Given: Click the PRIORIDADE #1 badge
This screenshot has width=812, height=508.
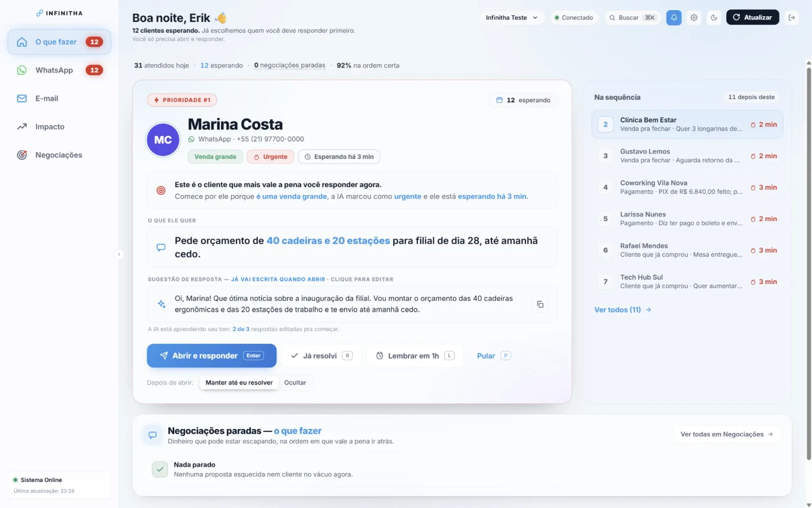Looking at the screenshot, I should [182, 100].
